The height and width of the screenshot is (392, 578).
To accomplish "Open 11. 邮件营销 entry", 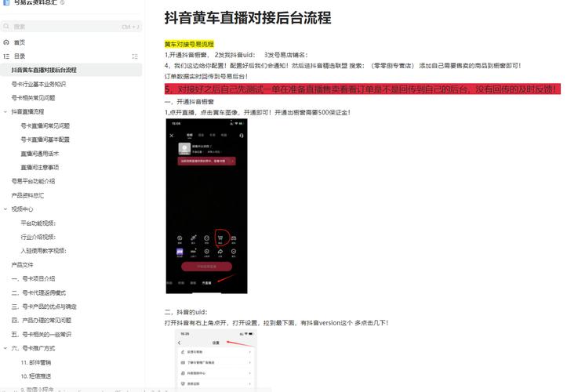I will (36, 362).
